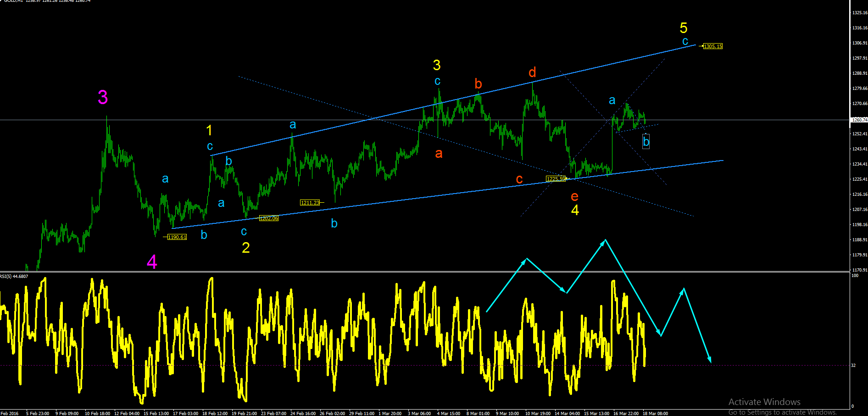Click the 15 Feb 13:00 time label
Viewport: 868px width, 416px height.
coord(156,414)
